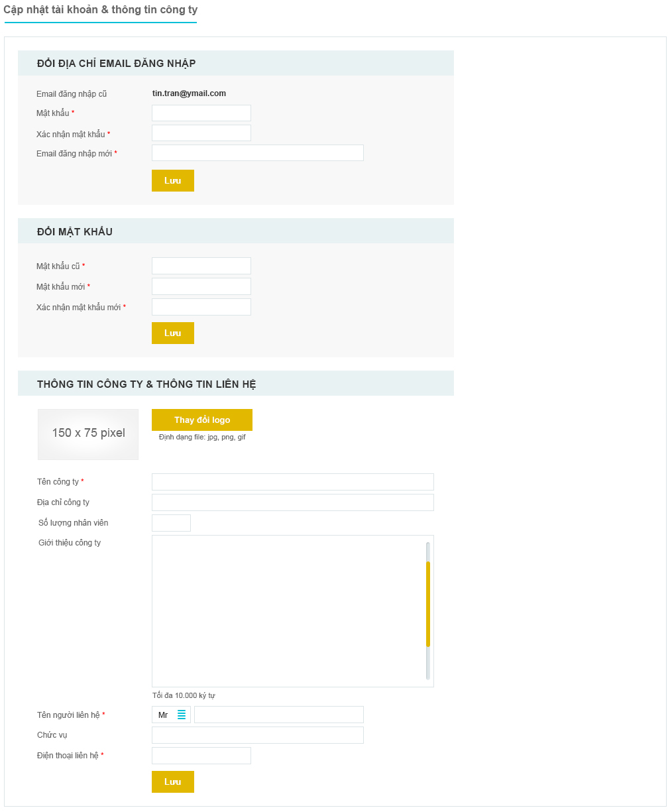Focus the Mật khẩu mới field

[x=201, y=286]
